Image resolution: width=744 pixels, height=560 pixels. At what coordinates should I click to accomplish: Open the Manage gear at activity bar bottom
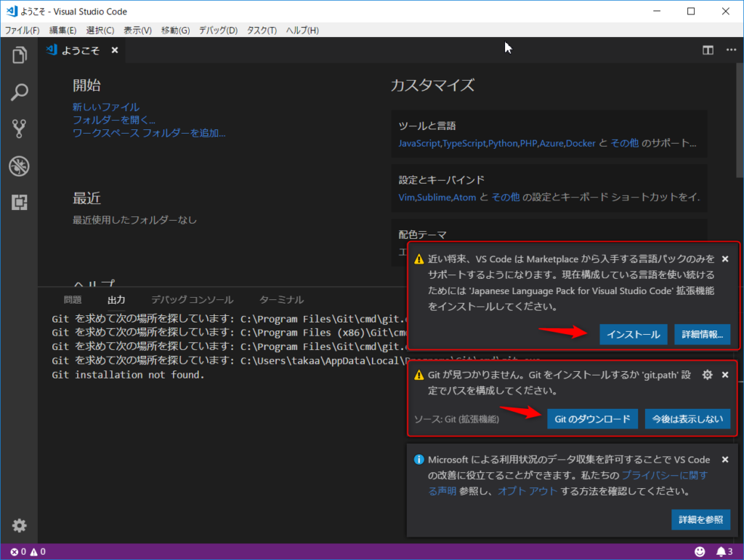[20, 525]
